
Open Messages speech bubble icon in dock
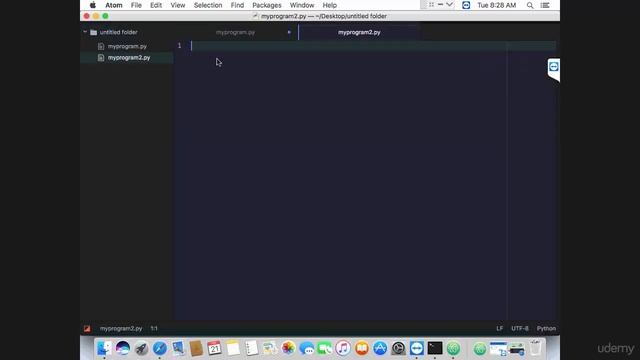(307, 348)
